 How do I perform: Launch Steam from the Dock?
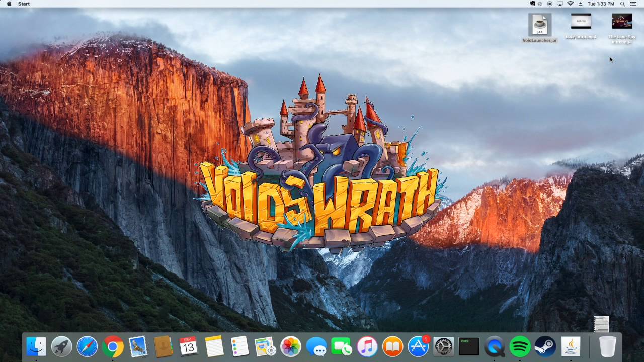[545, 347]
